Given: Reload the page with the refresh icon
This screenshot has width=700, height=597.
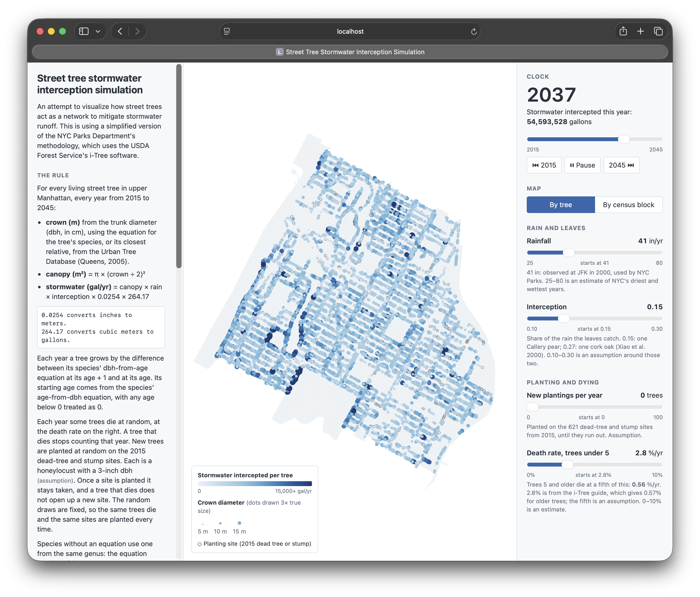Looking at the screenshot, I should (474, 32).
